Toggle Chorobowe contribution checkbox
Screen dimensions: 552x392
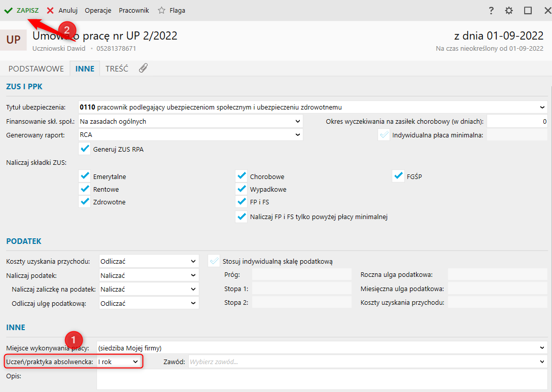click(241, 175)
